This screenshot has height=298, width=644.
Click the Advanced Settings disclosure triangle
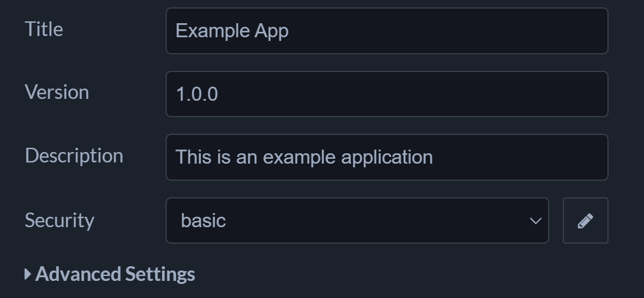(x=27, y=274)
